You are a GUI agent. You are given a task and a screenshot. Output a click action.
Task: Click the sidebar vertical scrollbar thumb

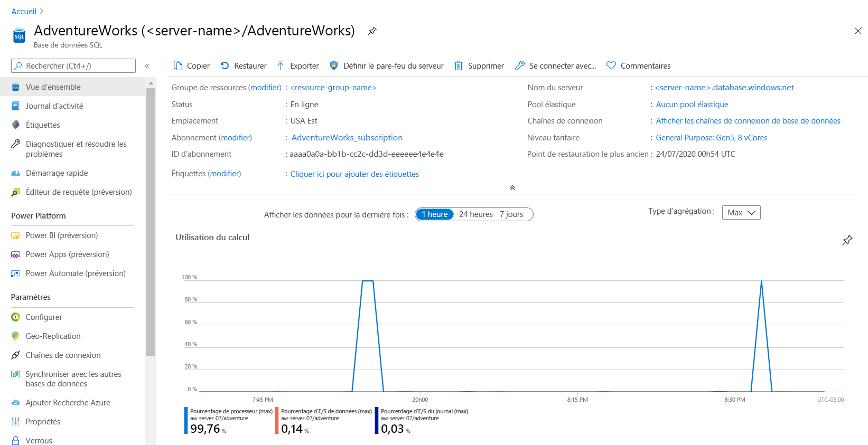point(151,222)
